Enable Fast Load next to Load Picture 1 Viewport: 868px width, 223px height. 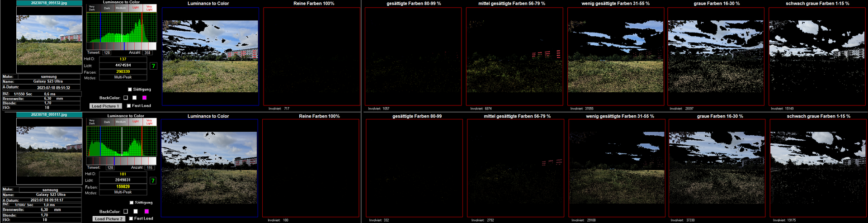129,106
